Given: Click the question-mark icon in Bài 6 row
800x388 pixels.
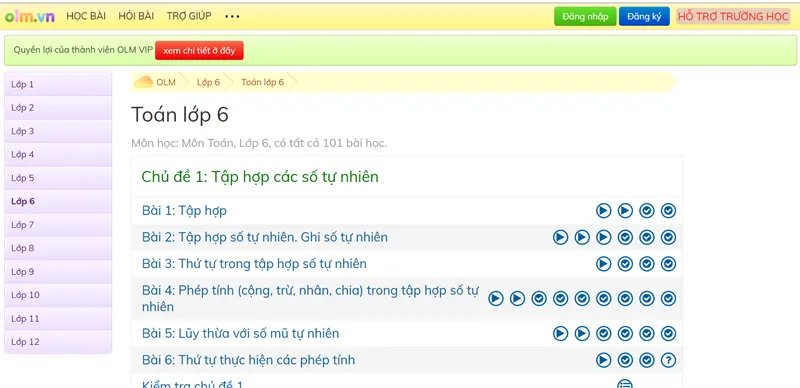Looking at the screenshot, I should 668,360.
